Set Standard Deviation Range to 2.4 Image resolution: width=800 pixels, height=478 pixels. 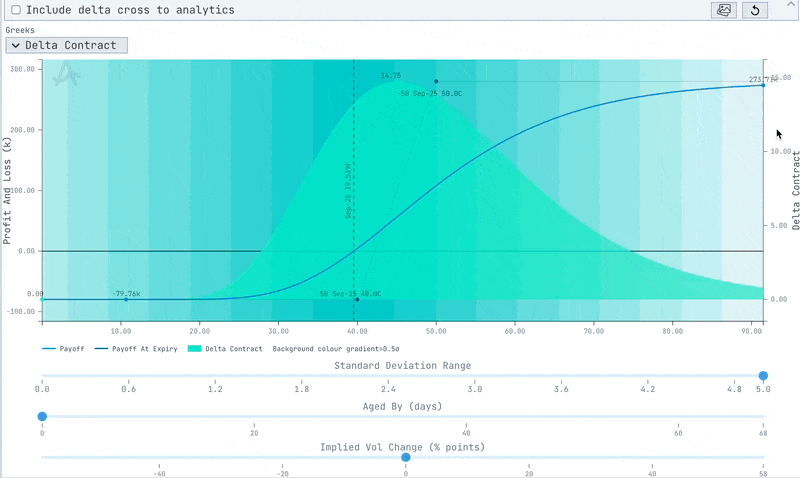388,376
